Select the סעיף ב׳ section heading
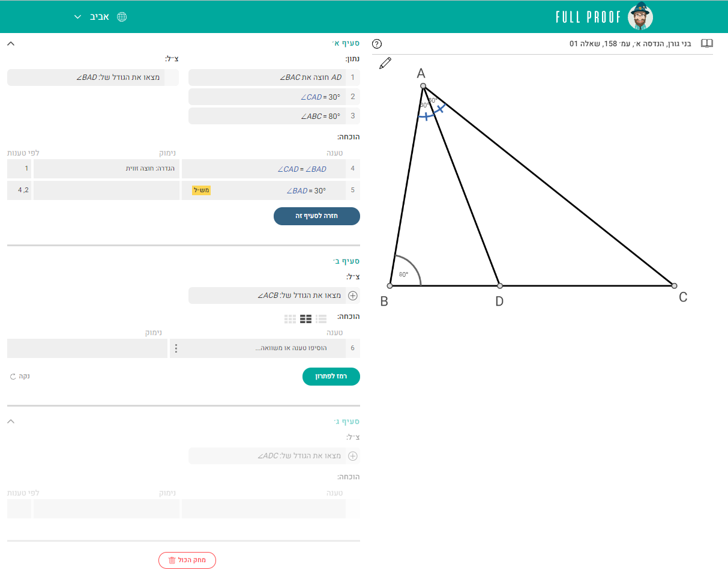This screenshot has width=728, height=573. pyautogui.click(x=346, y=261)
